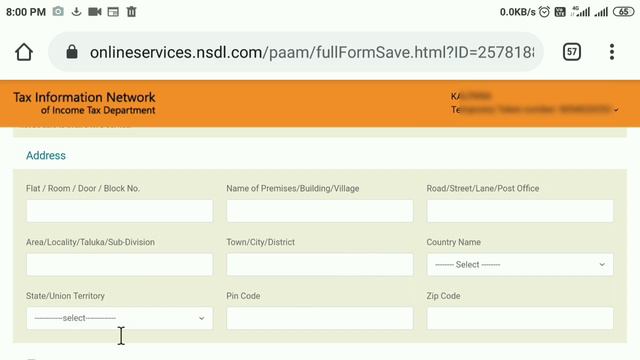Tap the padlock site security icon

[72, 52]
